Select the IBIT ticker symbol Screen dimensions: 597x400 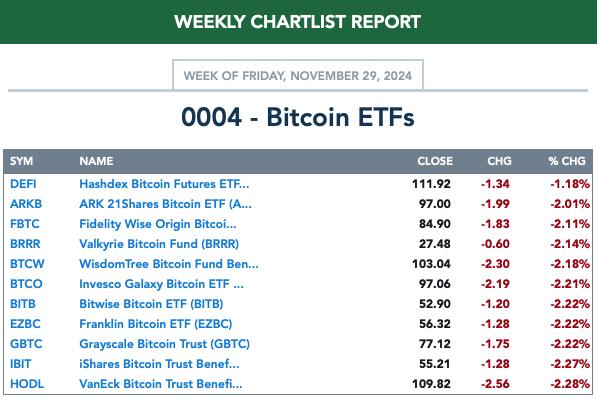tap(21, 364)
